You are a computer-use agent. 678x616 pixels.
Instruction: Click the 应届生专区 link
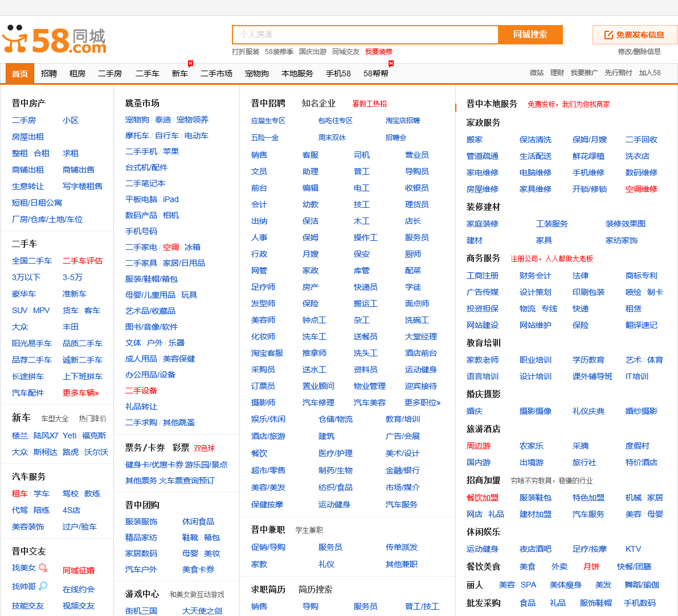point(268,121)
